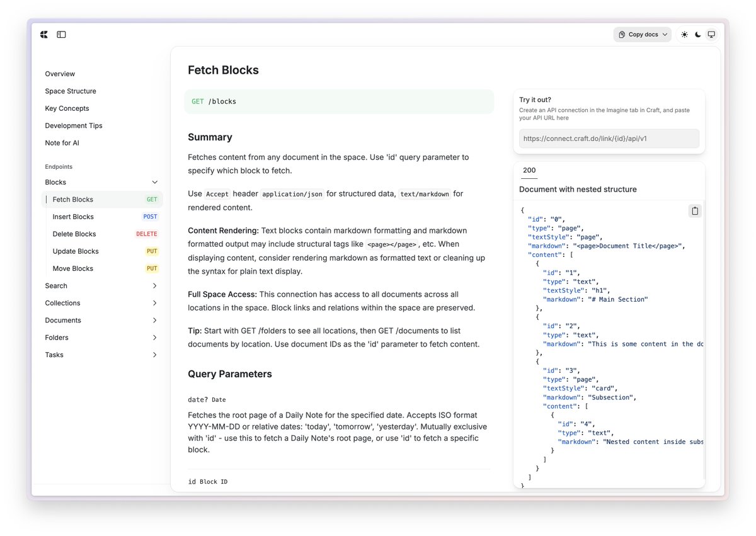Expand the Tasks section chevron
756x536 pixels.
[155, 355]
